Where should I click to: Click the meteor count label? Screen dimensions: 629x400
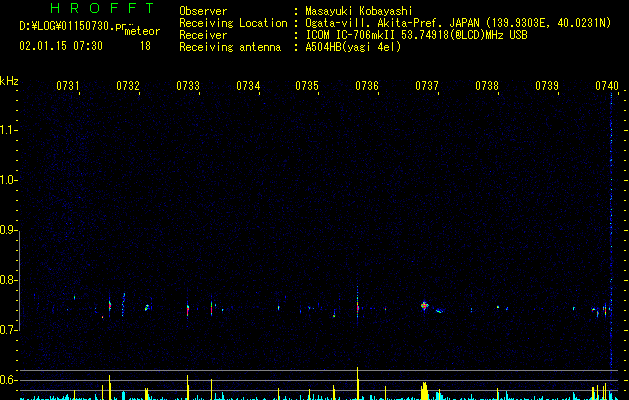point(142,31)
